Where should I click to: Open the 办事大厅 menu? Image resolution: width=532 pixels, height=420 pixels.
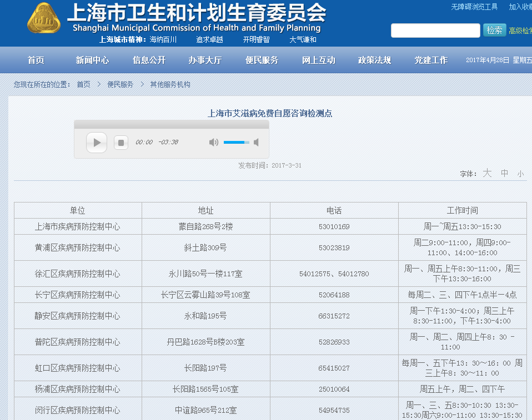pyautogui.click(x=205, y=60)
